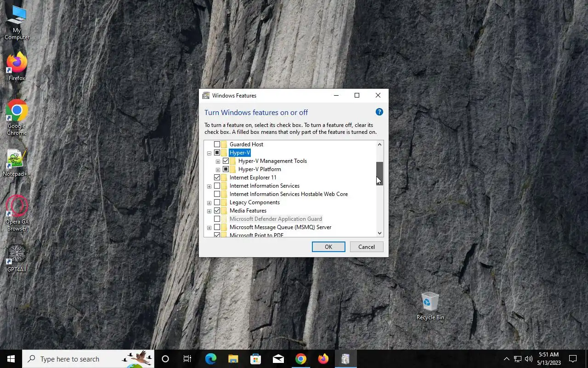The image size is (588, 368).
Task: Click the Cancel button
Action: pyautogui.click(x=367, y=247)
